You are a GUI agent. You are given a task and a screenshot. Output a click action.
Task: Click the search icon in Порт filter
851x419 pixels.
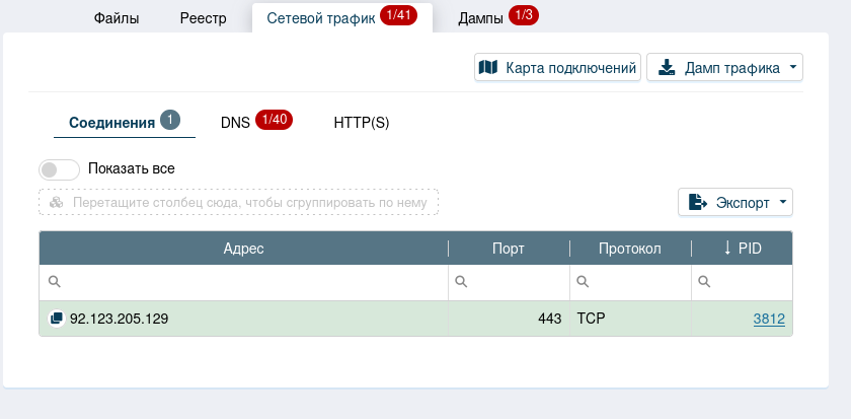461,283
